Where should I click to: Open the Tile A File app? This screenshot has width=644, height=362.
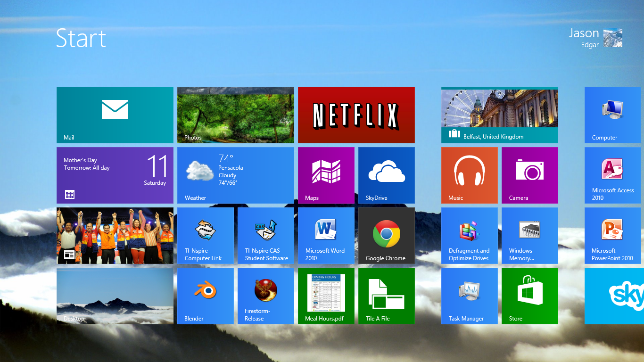[x=387, y=296]
